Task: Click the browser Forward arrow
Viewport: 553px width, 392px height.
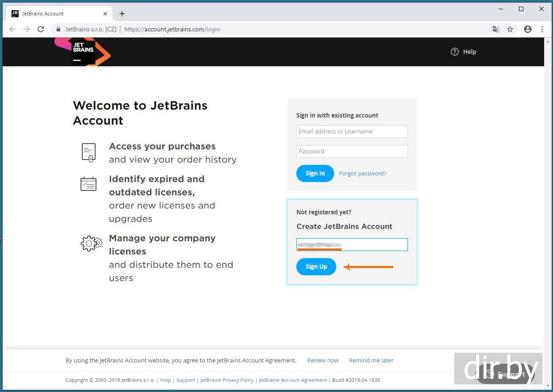Action: pyautogui.click(x=27, y=29)
